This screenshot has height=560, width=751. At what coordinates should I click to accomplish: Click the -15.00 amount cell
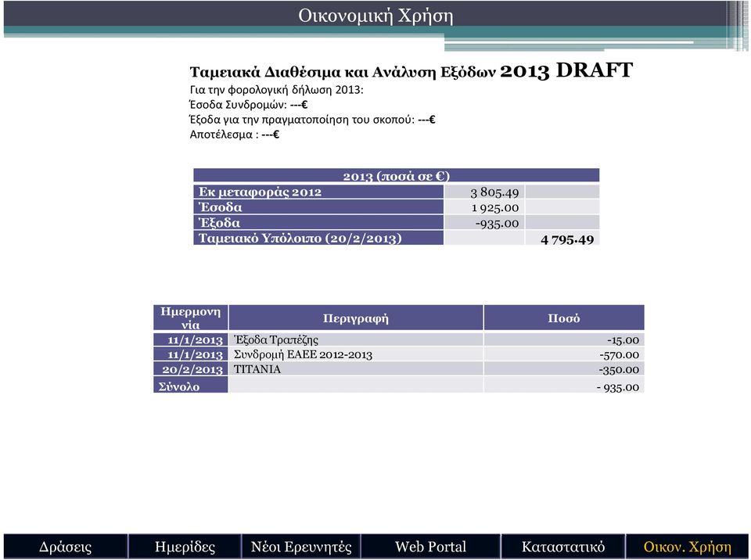coord(564,339)
